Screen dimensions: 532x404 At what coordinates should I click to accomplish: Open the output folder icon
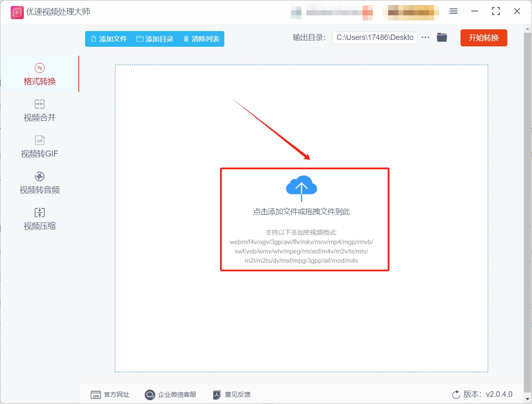tap(442, 37)
